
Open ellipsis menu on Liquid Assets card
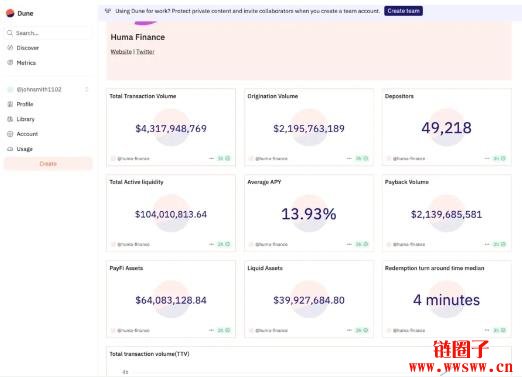pos(349,330)
